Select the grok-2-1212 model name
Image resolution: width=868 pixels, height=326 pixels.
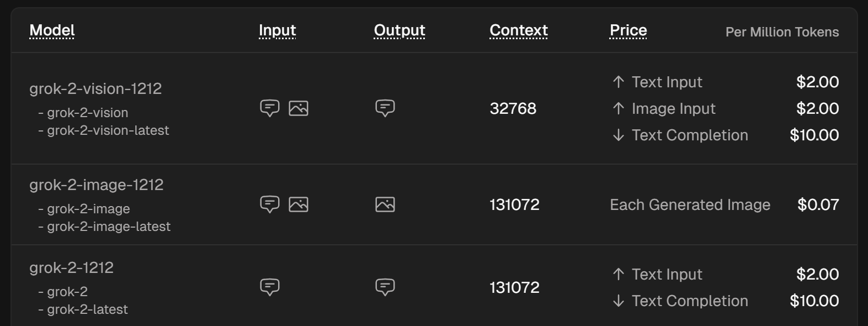tap(72, 267)
